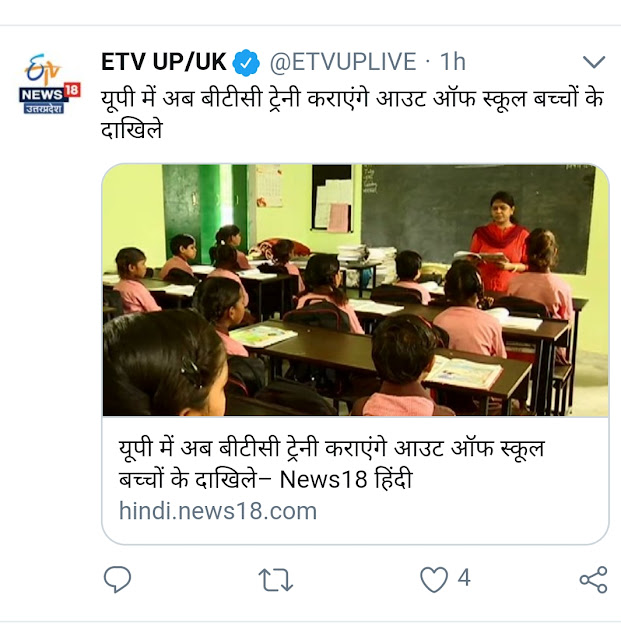Open the share icon for this tweet
621x640 pixels.
(x=594, y=580)
